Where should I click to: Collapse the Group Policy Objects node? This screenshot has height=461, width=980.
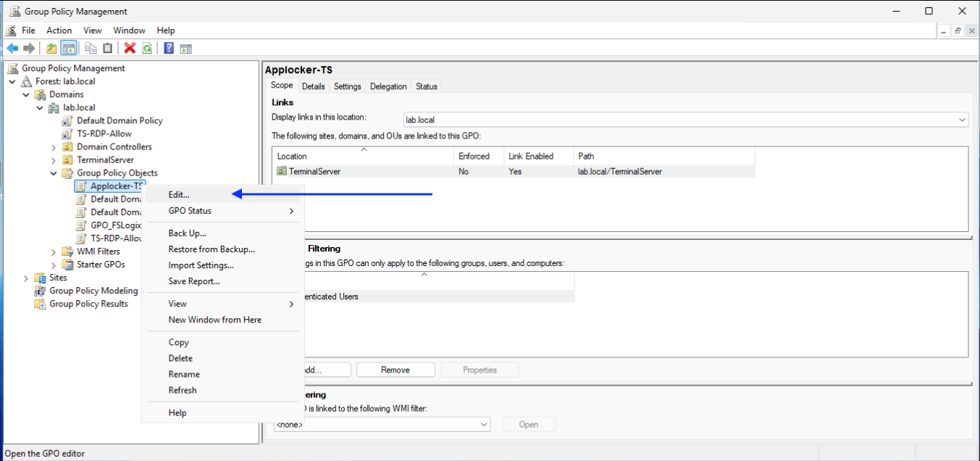point(54,173)
